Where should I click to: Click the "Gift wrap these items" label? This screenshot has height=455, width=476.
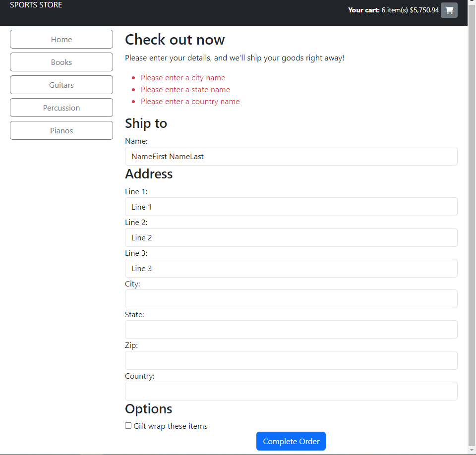tap(171, 426)
